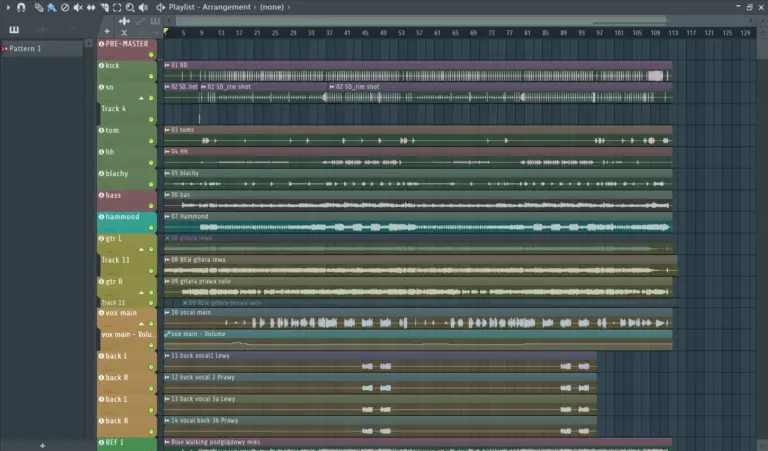Image resolution: width=768 pixels, height=451 pixels.
Task: Collapse the sn track group arrow
Action: (141, 97)
